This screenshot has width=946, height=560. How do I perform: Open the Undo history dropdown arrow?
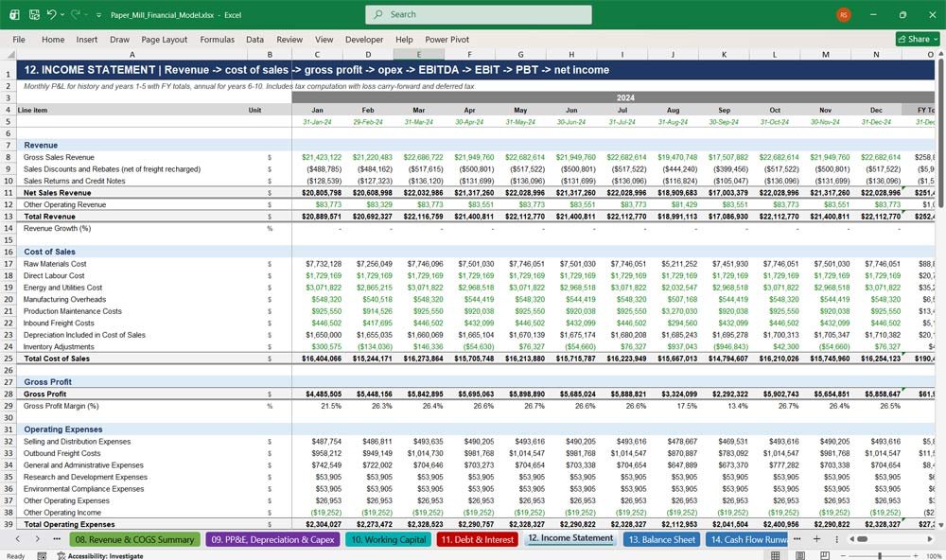pos(62,14)
